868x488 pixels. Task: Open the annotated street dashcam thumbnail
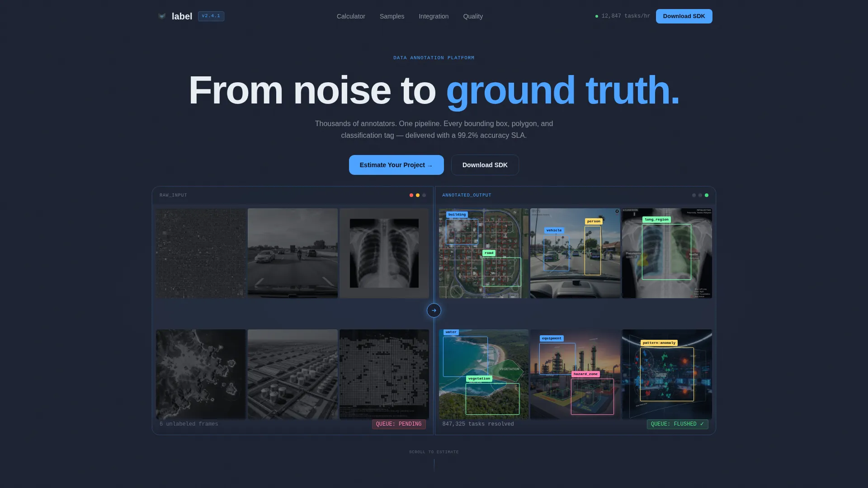coord(575,253)
